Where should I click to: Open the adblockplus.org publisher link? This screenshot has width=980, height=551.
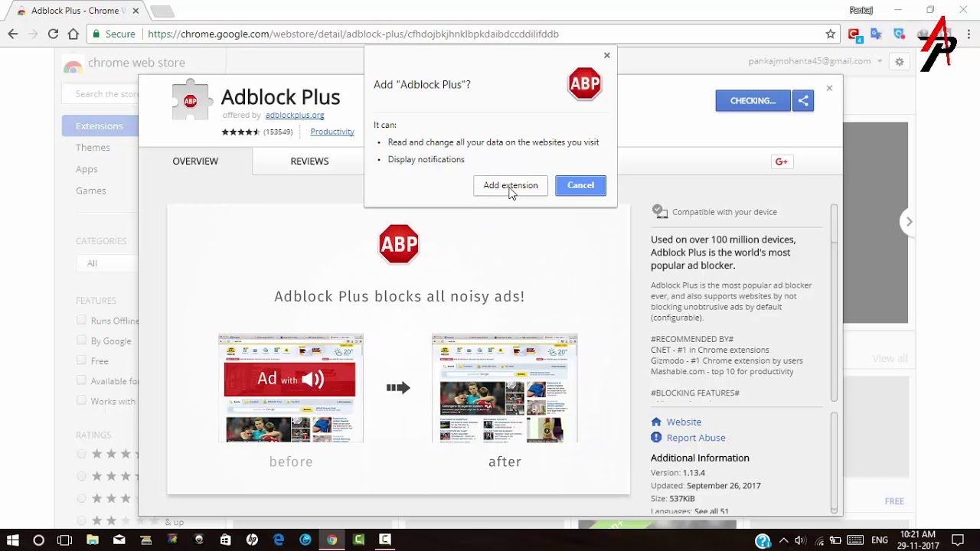tap(295, 115)
